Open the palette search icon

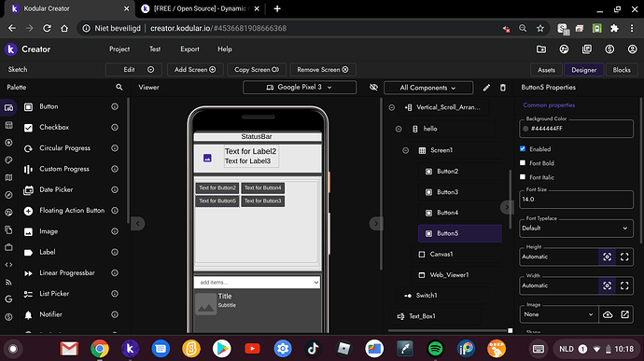click(119, 87)
